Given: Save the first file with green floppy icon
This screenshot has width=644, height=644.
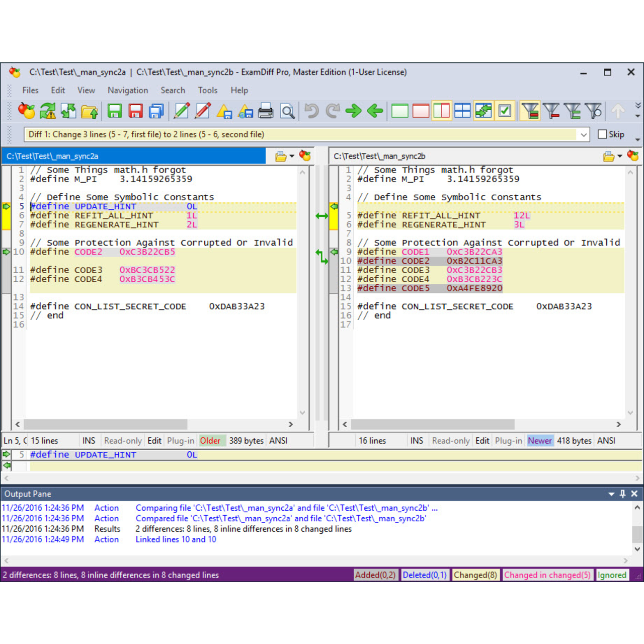Looking at the screenshot, I should click(115, 111).
